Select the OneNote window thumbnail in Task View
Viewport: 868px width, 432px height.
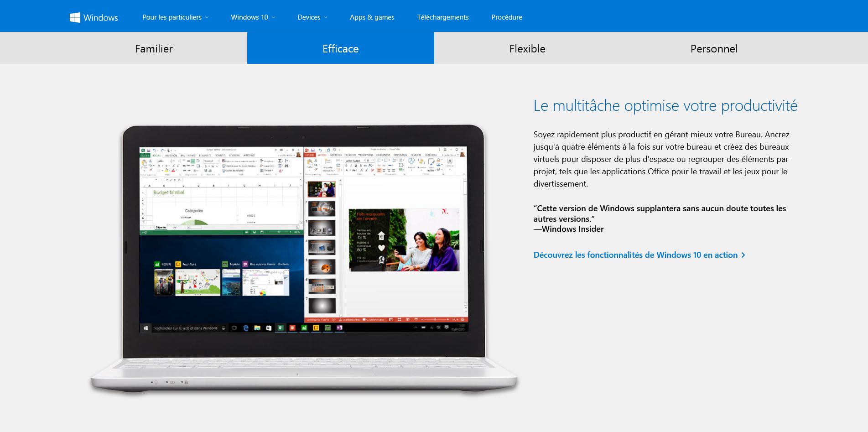(266, 282)
